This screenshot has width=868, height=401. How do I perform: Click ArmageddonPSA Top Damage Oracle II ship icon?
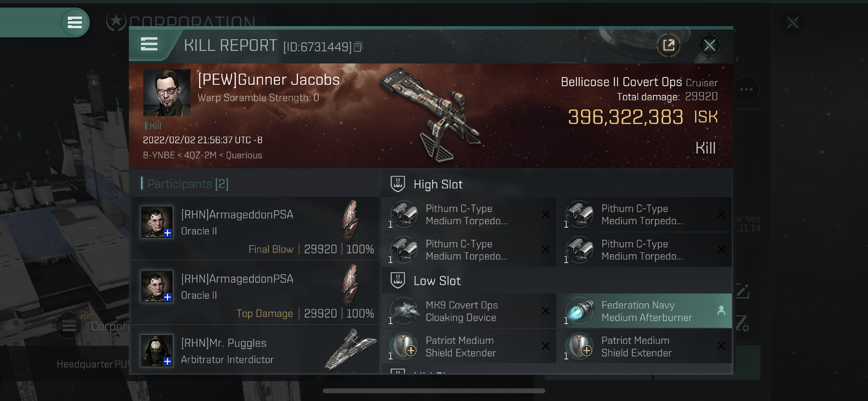[x=351, y=285]
